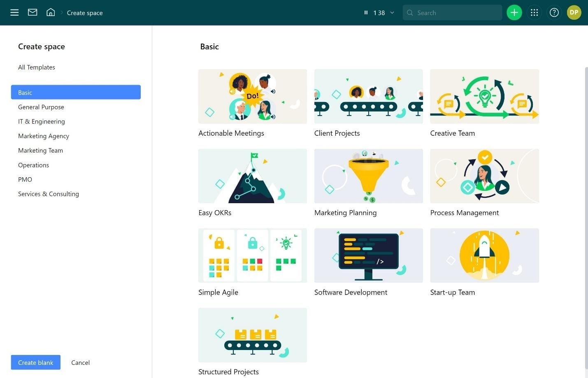Screen dimensions: 588x378
Task: Open the IT & Engineering template category
Action: pos(41,121)
